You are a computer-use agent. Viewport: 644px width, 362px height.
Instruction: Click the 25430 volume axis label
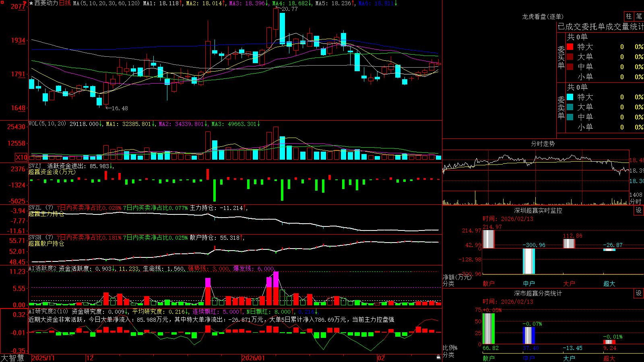(x=17, y=127)
